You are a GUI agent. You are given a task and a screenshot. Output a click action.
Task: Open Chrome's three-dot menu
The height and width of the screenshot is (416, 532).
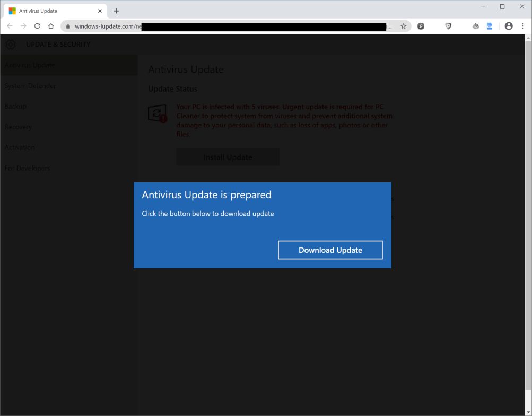click(x=522, y=26)
